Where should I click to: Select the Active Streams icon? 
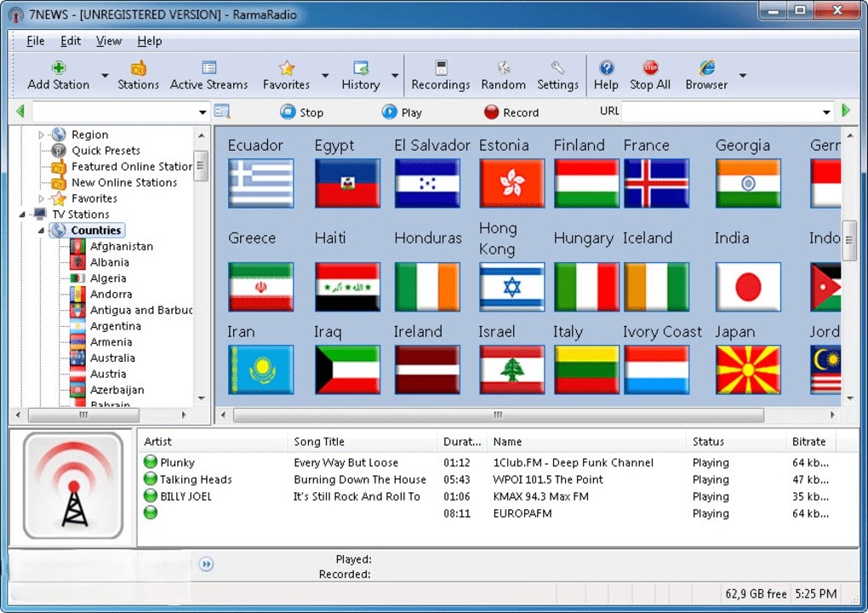point(208,68)
